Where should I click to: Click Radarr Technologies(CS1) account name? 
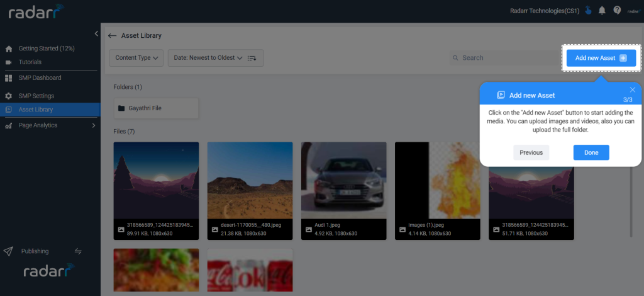tap(545, 11)
